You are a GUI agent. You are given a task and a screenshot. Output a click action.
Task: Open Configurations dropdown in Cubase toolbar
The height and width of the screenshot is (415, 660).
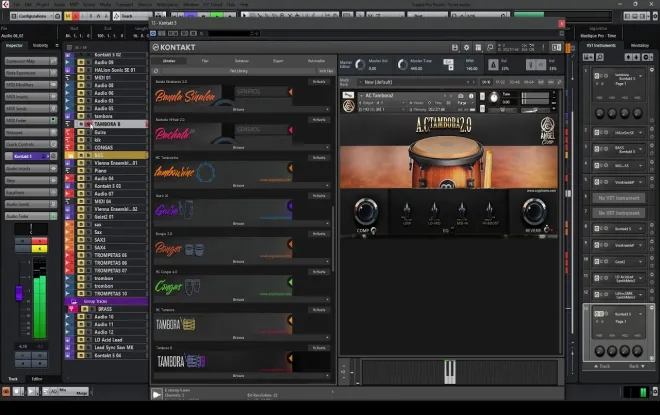pyautogui.click(x=35, y=16)
